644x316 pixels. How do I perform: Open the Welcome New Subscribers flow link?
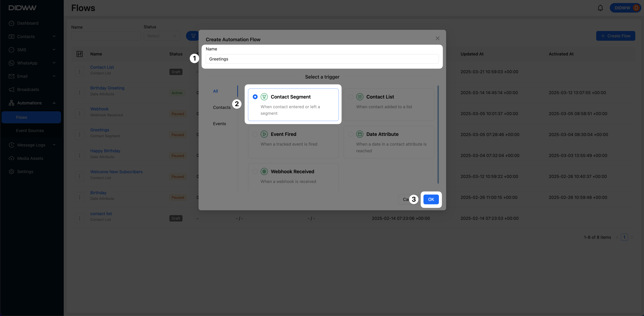click(x=116, y=172)
